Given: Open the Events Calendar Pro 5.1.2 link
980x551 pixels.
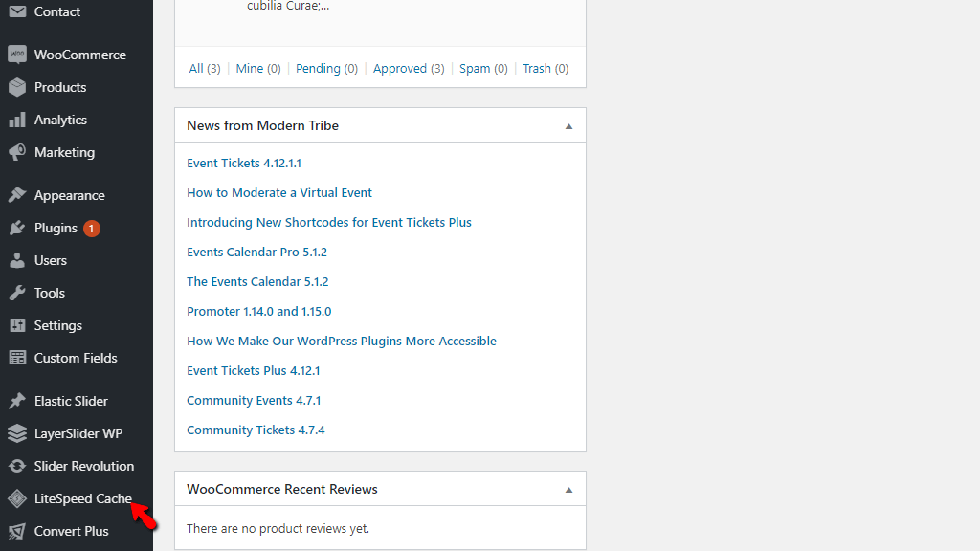Looking at the screenshot, I should point(256,252).
